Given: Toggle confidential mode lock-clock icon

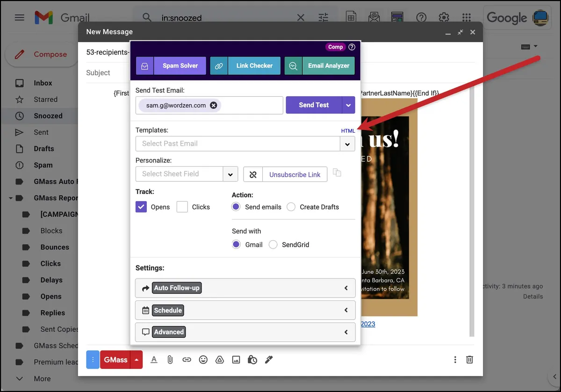Looking at the screenshot, I should coord(252,359).
